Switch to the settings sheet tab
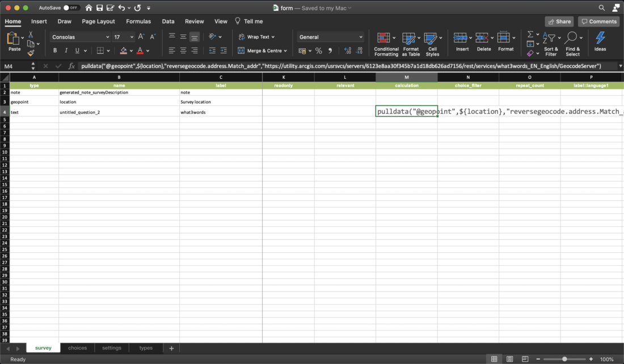Image resolution: width=624 pixels, height=364 pixels. [111, 348]
